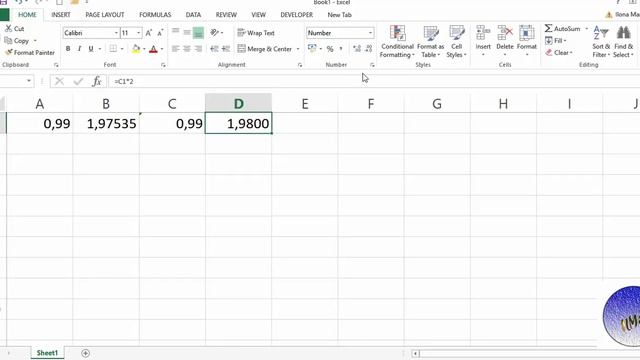Screen dimensions: 640x360
Task: Add a new sheet with plus button
Action: click(x=85, y=353)
